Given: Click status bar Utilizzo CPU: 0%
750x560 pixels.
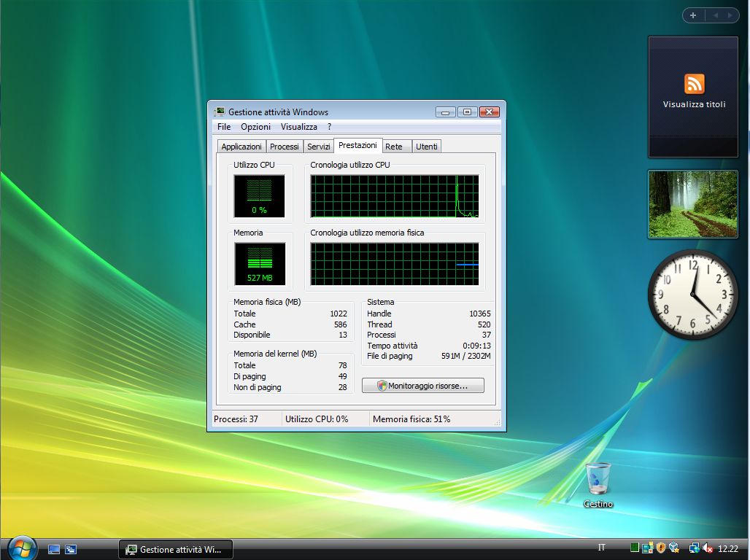Looking at the screenshot, I should pyautogui.click(x=317, y=419).
